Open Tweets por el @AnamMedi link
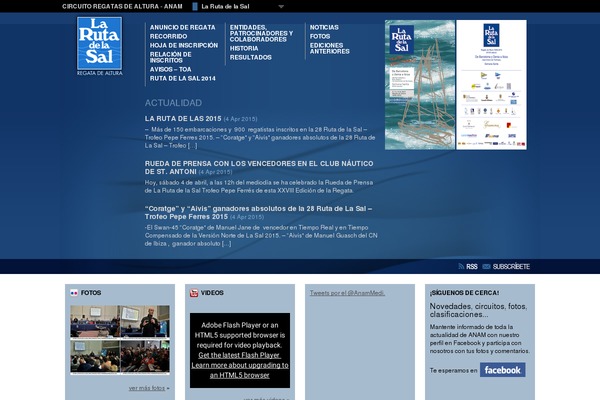600x400 pixels. pos(347,293)
